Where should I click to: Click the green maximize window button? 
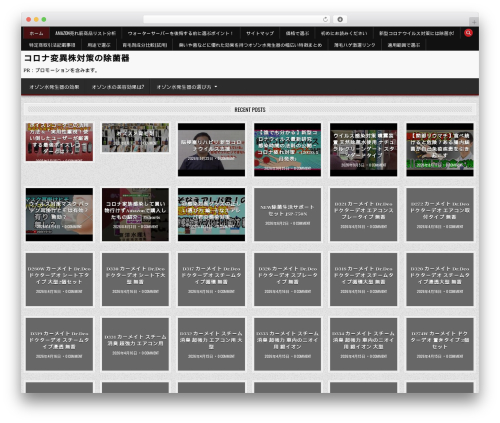click(x=44, y=20)
